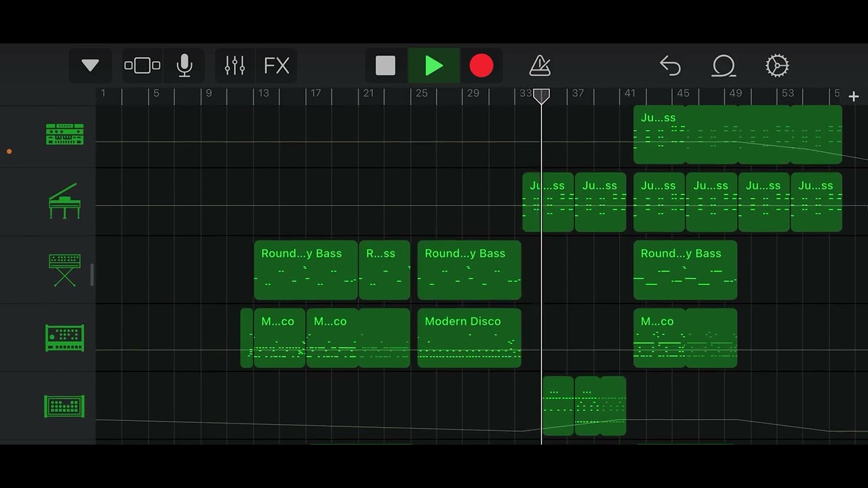The image size is (868, 488).
Task: Jump to bar 53 on the ruler
Action: pyautogui.click(x=787, y=94)
